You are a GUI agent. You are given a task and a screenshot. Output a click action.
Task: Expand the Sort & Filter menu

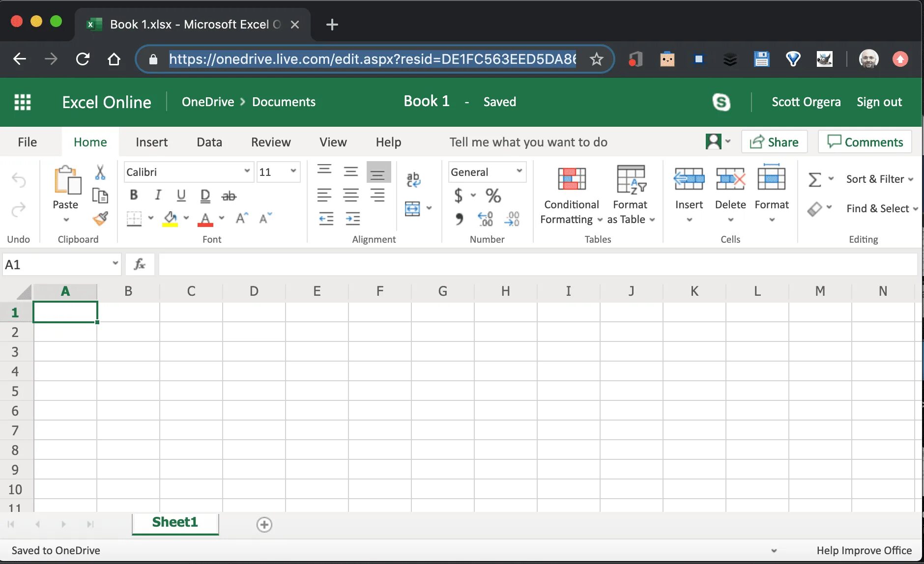879,179
